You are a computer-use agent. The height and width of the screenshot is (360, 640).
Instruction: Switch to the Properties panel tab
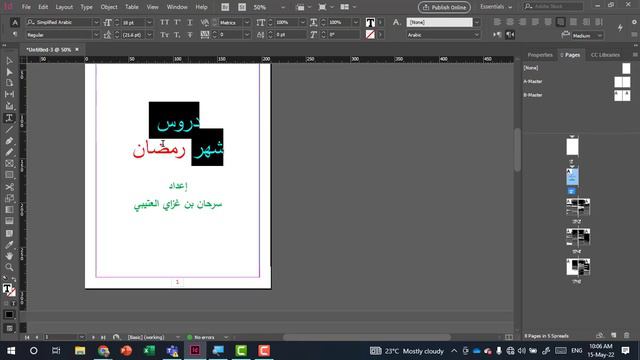(x=540, y=55)
